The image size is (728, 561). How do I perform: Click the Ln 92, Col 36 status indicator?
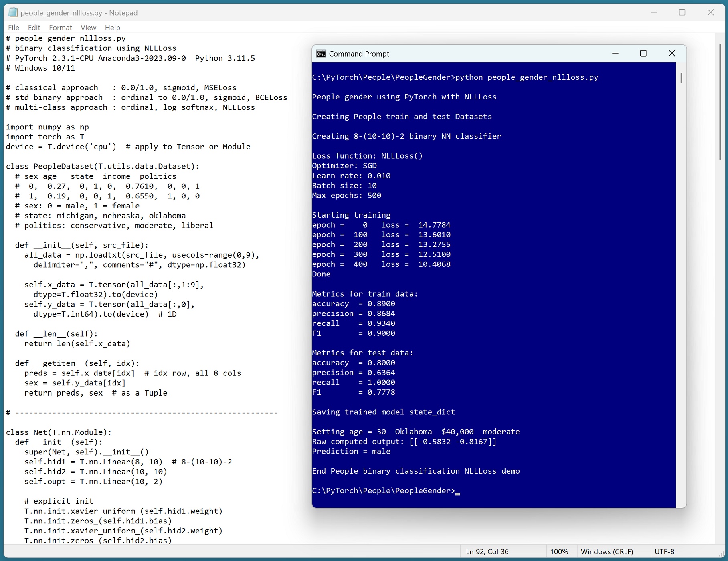487,552
